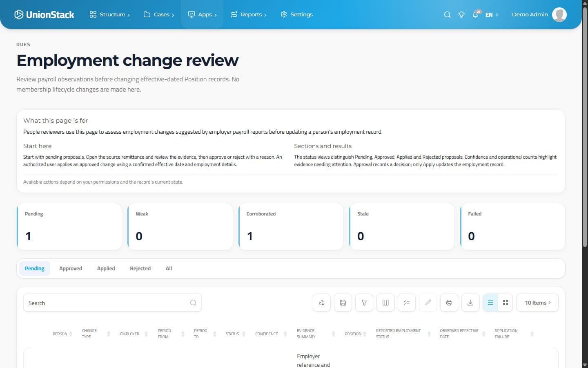This screenshot has width=588, height=368.
Task: Select the All tab
Action: 169,268
